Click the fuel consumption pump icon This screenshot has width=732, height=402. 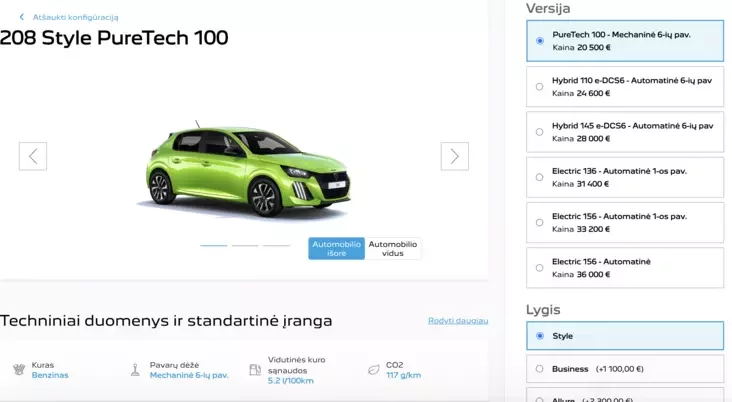coord(253,369)
